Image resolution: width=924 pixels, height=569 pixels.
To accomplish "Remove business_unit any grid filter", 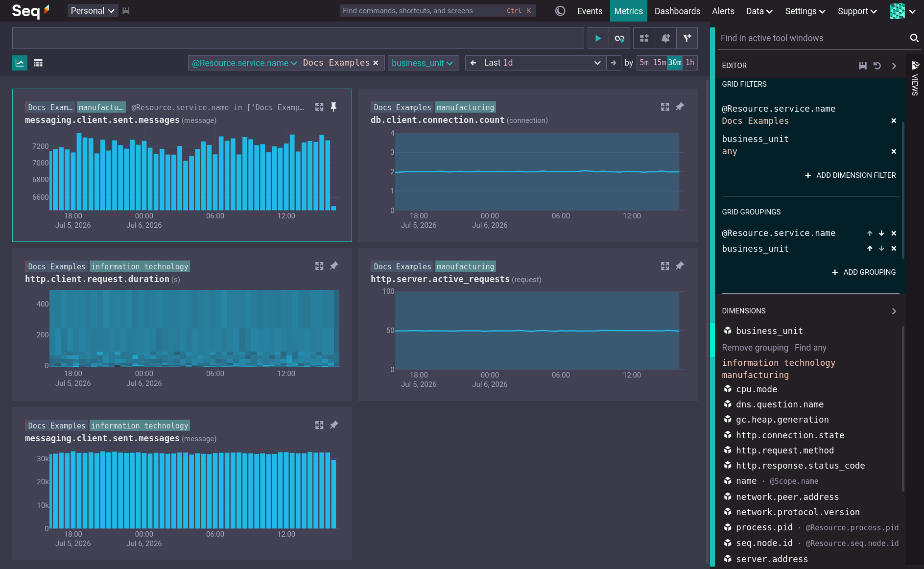I will 894,151.
